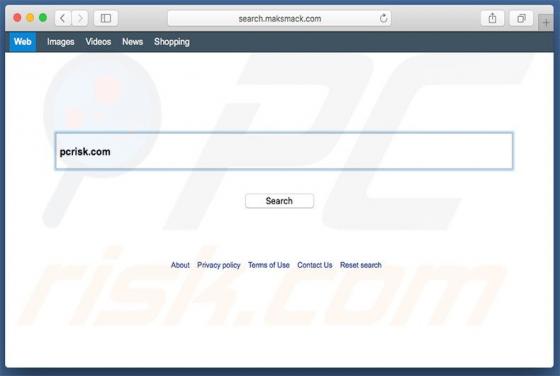Open the Privacy policy link
This screenshot has height=376, width=560.
(219, 265)
